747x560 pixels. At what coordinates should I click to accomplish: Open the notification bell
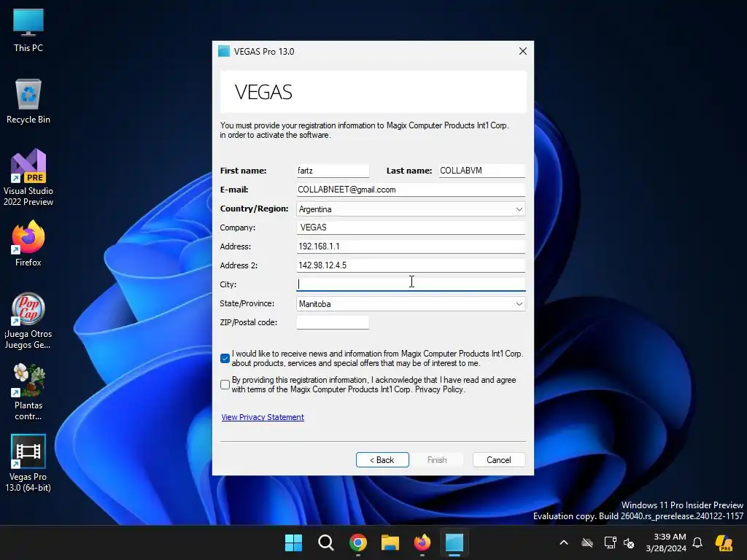click(697, 542)
